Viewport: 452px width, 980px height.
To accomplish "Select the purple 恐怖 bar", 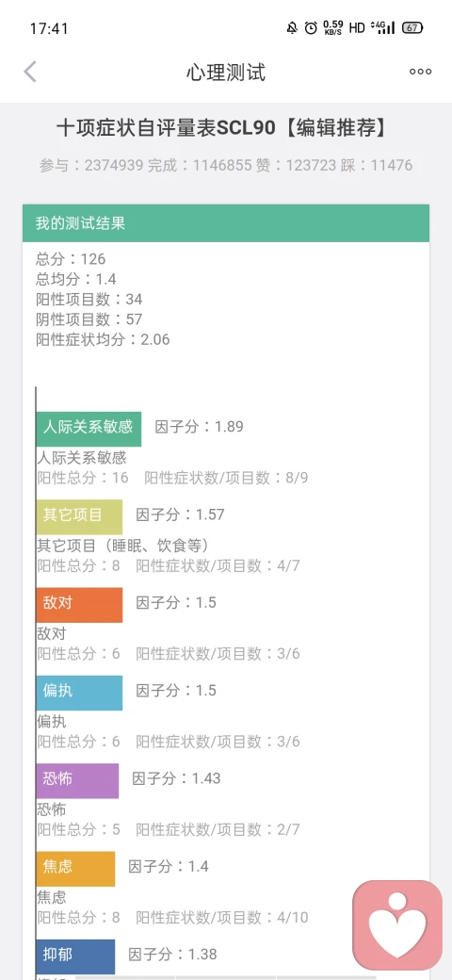I will pyautogui.click(x=77, y=780).
